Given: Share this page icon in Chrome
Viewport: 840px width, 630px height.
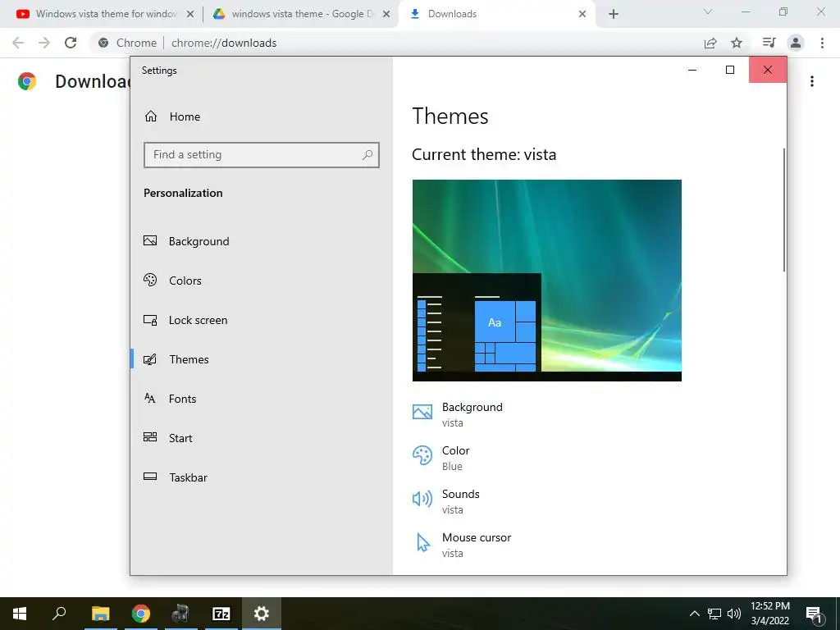Looking at the screenshot, I should pos(710,43).
